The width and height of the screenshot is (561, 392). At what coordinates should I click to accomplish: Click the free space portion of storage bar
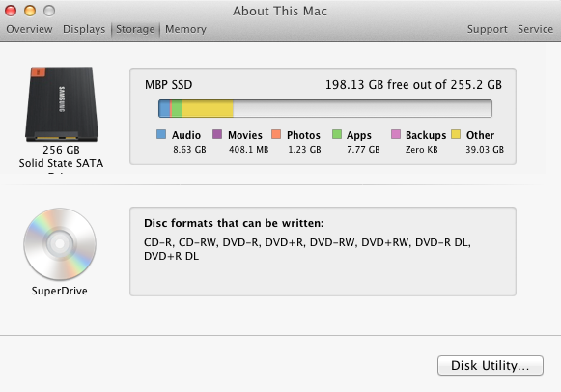click(x=362, y=109)
